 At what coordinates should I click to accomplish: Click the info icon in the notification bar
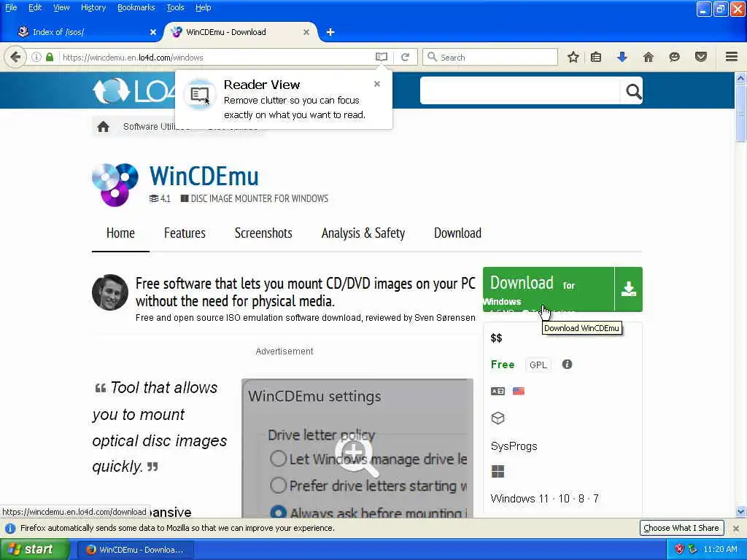pos(10,528)
